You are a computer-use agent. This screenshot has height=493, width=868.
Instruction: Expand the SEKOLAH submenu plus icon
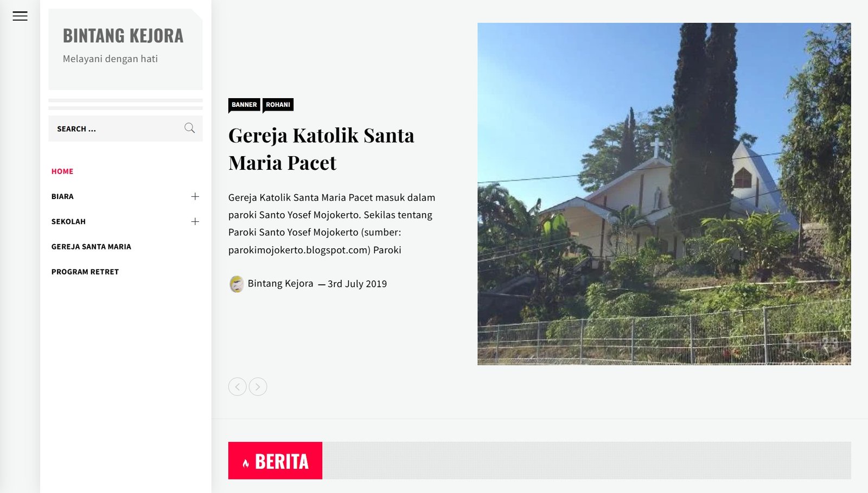195,221
